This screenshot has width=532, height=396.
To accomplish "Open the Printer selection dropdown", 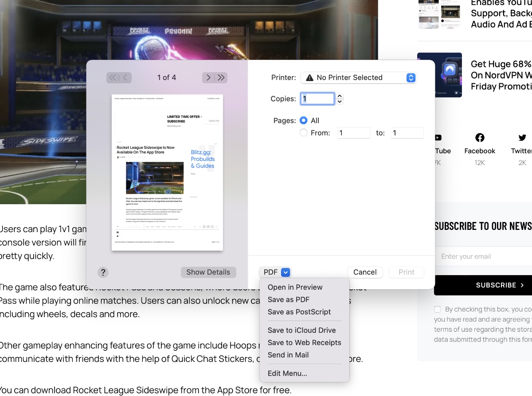I will coord(359,78).
